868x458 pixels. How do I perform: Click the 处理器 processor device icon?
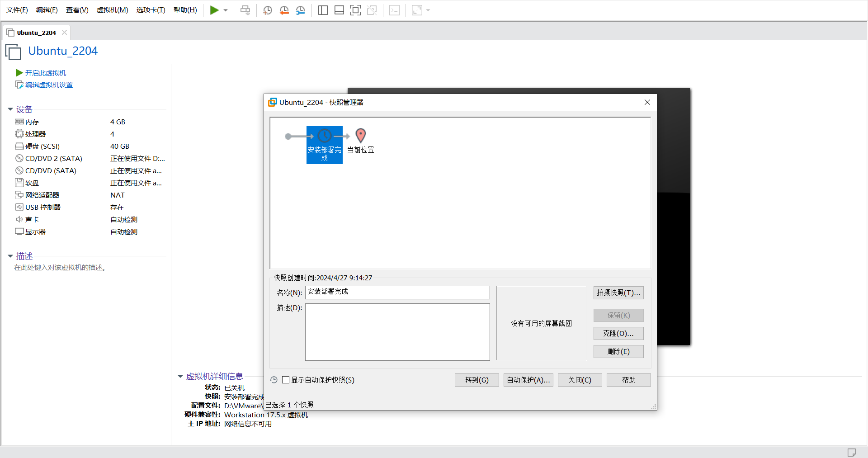click(x=19, y=134)
